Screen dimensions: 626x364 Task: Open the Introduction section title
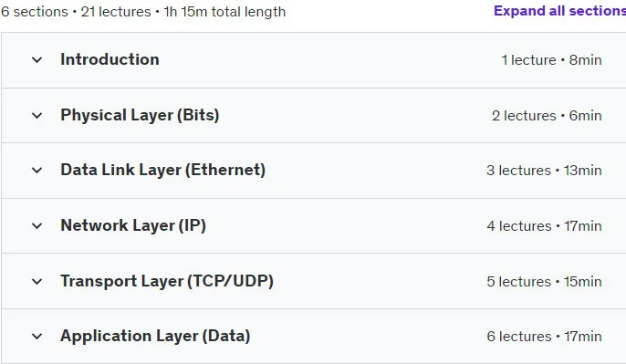(x=110, y=59)
